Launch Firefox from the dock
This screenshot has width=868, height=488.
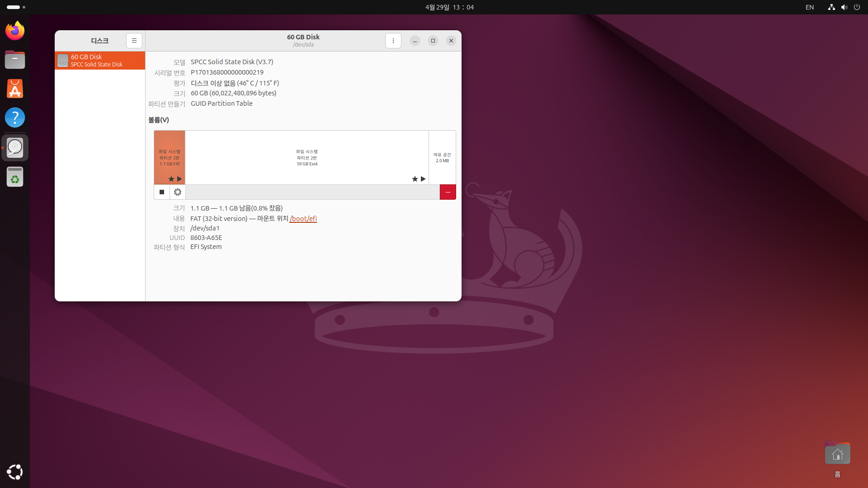(x=15, y=31)
